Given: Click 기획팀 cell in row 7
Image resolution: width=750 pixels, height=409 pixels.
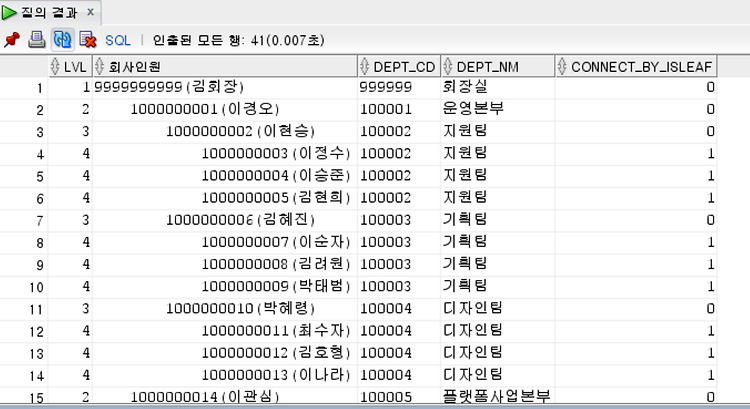Looking at the screenshot, I should [x=497, y=220].
